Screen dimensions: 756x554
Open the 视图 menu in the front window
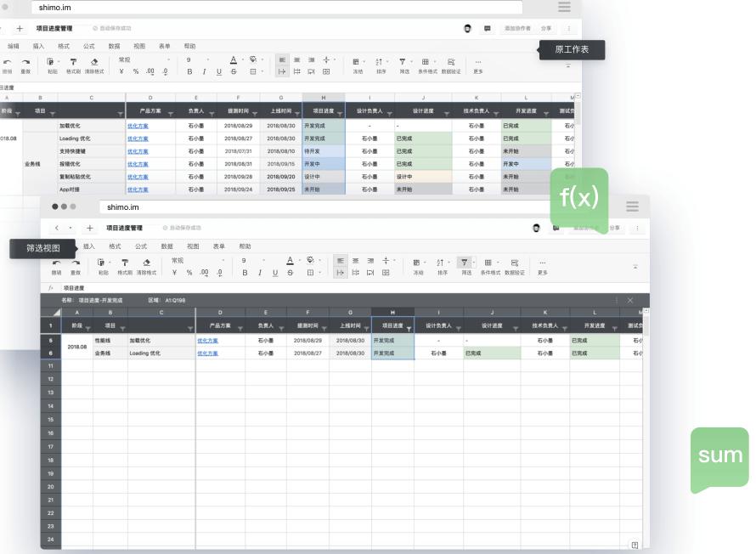tap(193, 246)
